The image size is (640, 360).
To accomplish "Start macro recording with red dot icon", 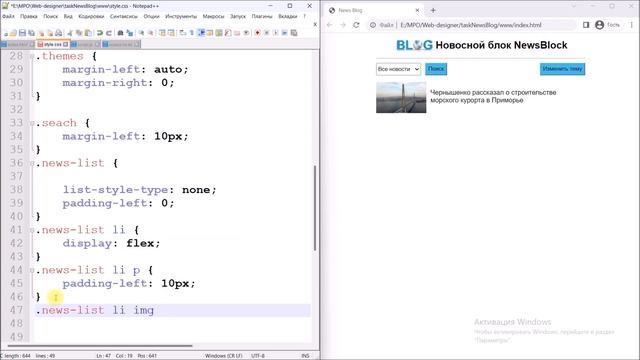I will click(258, 33).
